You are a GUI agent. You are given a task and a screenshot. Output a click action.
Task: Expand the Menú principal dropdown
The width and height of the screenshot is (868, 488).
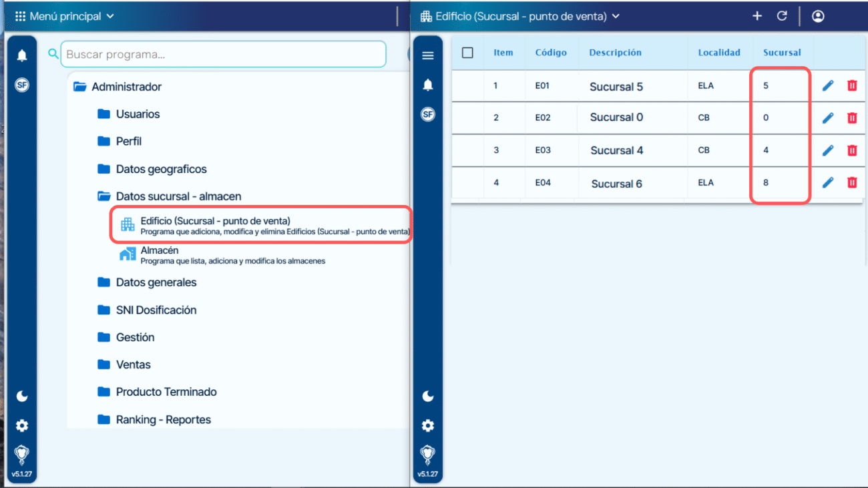[65, 16]
